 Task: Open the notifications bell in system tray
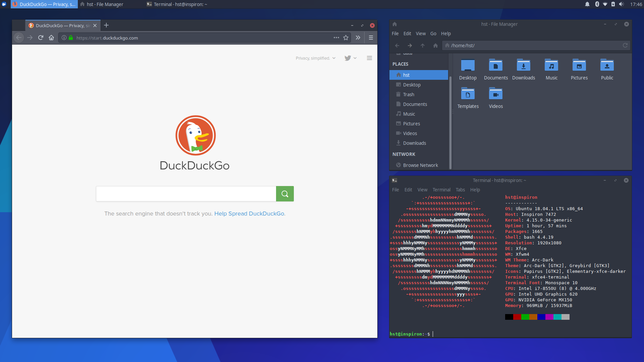pos(587,4)
